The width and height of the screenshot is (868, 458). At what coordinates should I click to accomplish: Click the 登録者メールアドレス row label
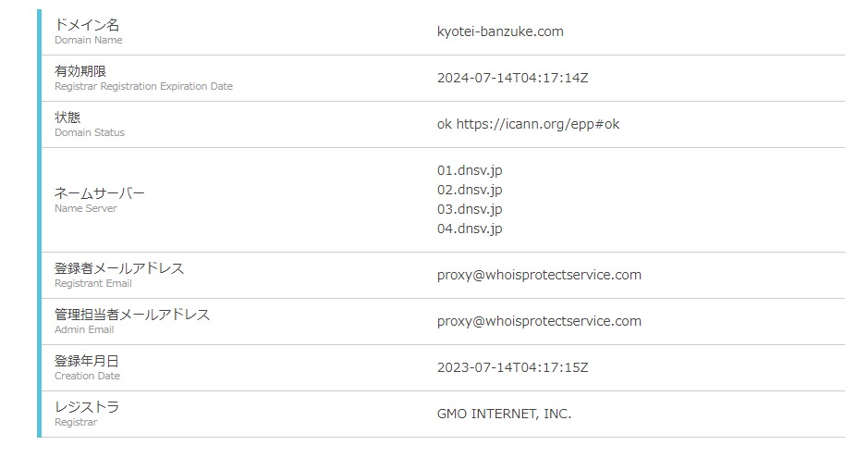tap(119, 268)
